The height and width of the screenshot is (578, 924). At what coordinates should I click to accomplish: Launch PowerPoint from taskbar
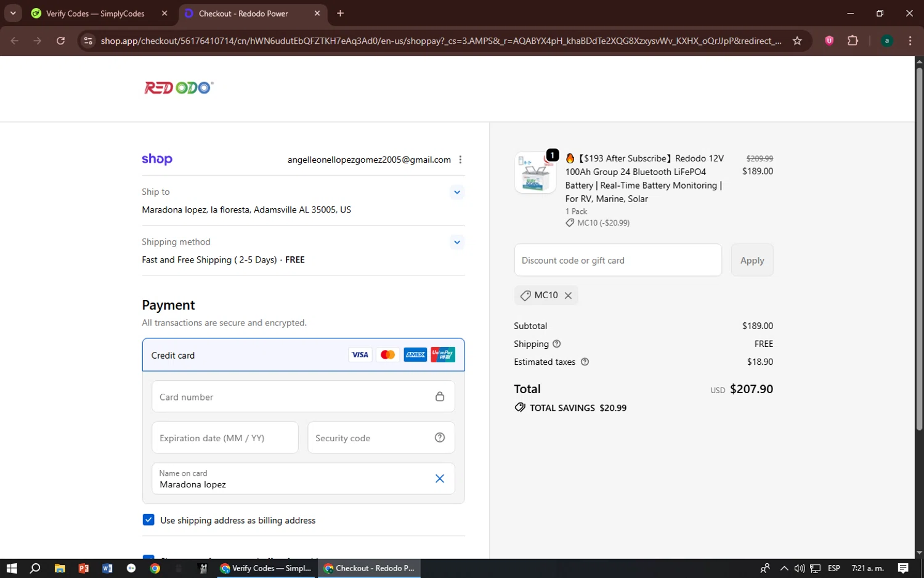(x=84, y=568)
